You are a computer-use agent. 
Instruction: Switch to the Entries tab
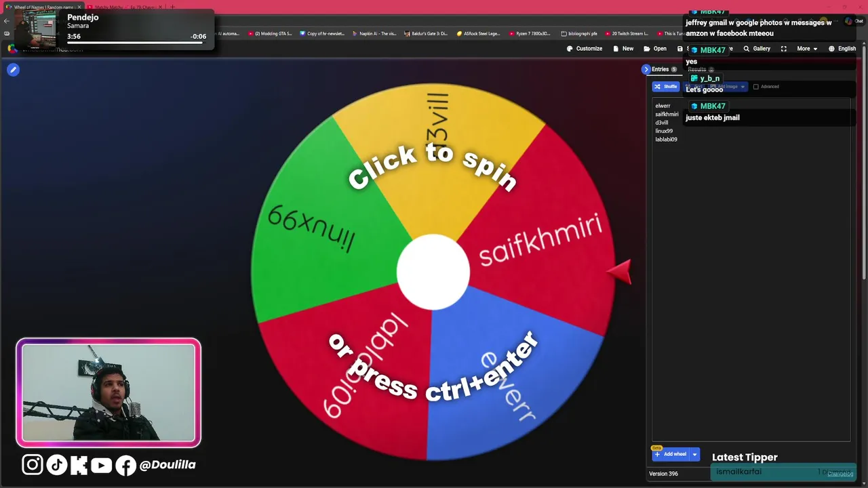pos(664,69)
